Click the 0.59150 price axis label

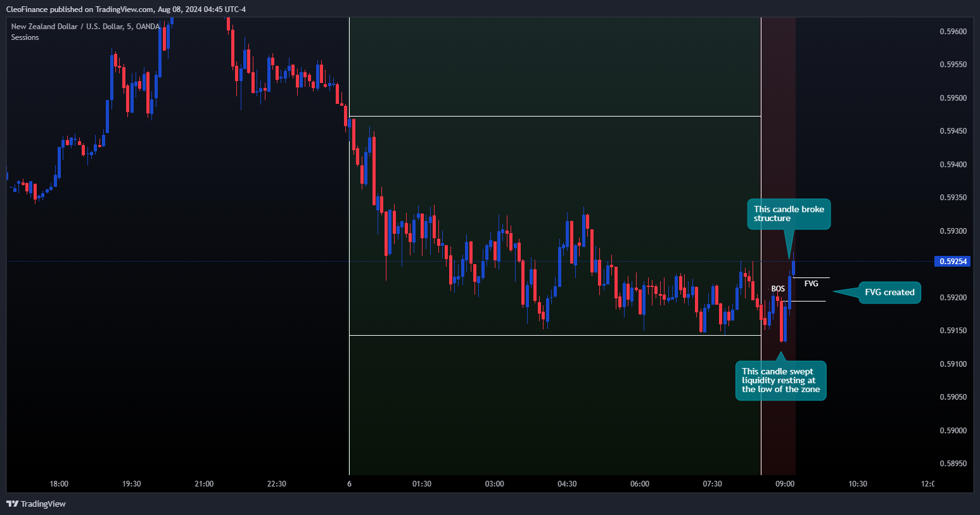click(x=953, y=331)
